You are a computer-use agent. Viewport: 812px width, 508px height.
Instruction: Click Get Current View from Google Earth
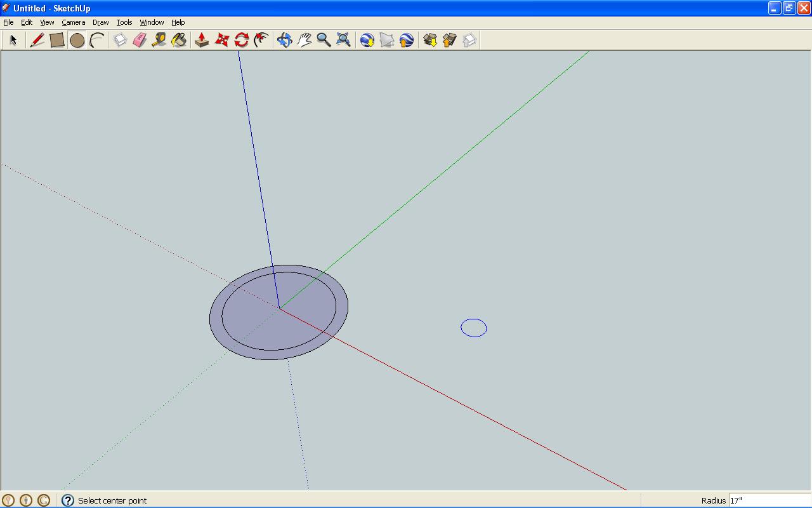(x=367, y=40)
